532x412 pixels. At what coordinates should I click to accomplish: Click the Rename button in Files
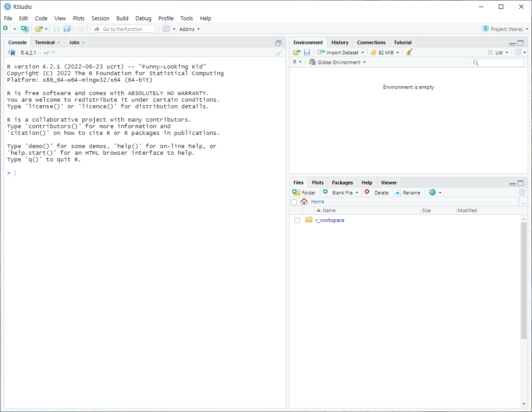tap(407, 192)
